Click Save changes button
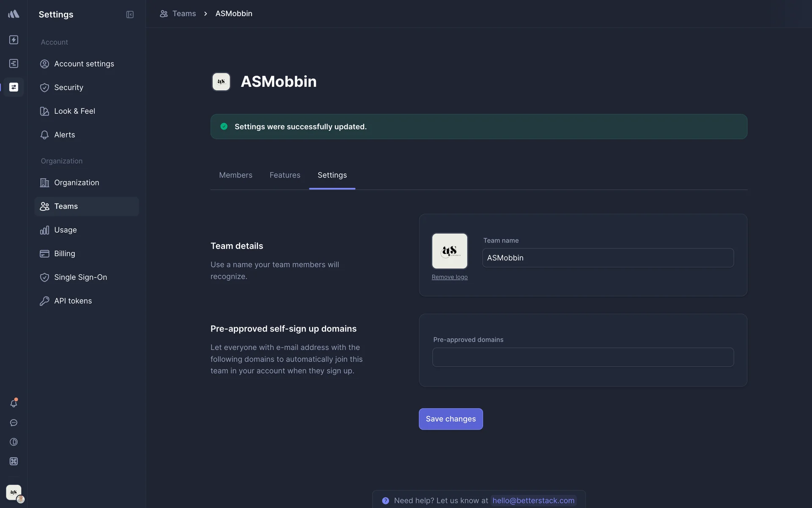This screenshot has width=812, height=508. click(450, 419)
